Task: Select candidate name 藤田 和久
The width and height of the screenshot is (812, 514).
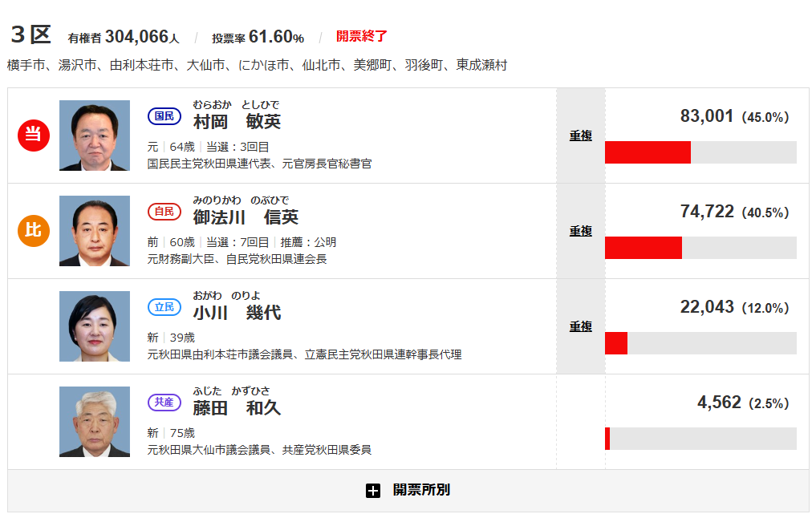Action: click(x=237, y=408)
